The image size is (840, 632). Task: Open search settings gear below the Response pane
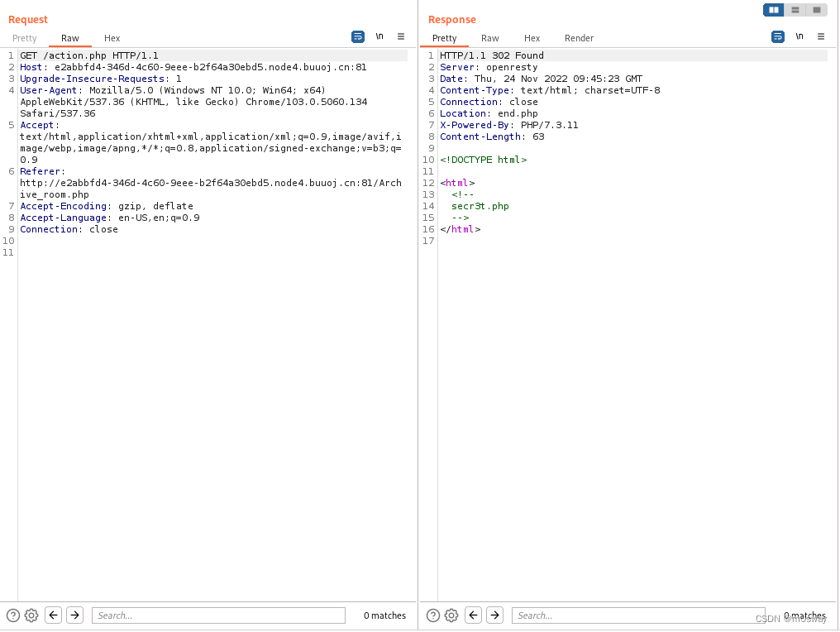coord(451,615)
